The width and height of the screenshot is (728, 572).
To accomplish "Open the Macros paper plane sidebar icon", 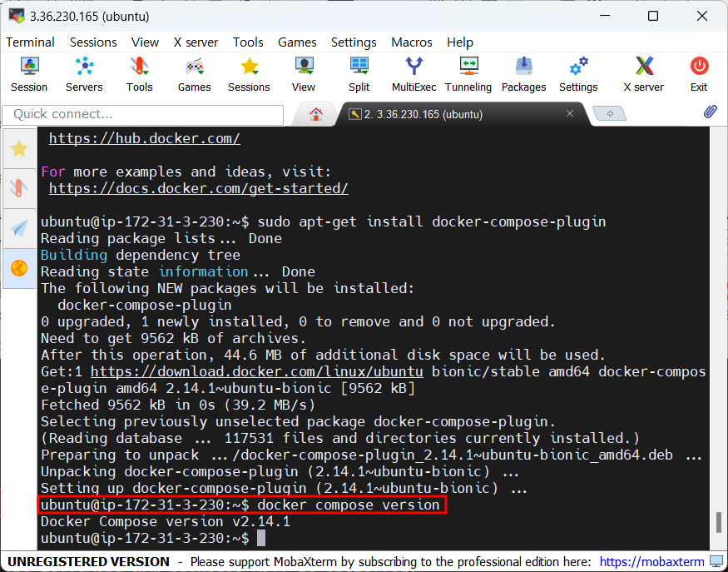I will [19, 228].
